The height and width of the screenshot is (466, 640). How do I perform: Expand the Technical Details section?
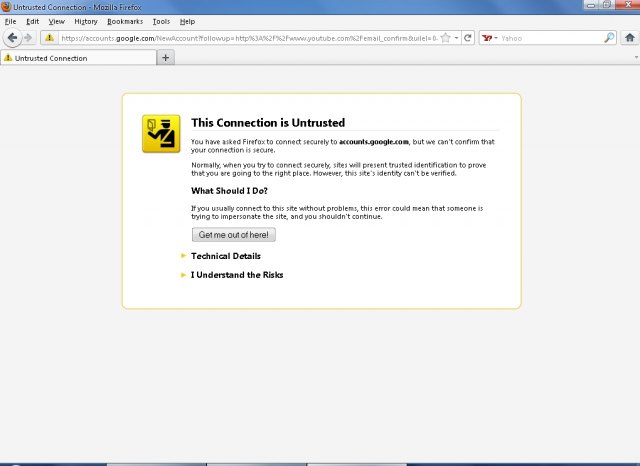[225, 256]
